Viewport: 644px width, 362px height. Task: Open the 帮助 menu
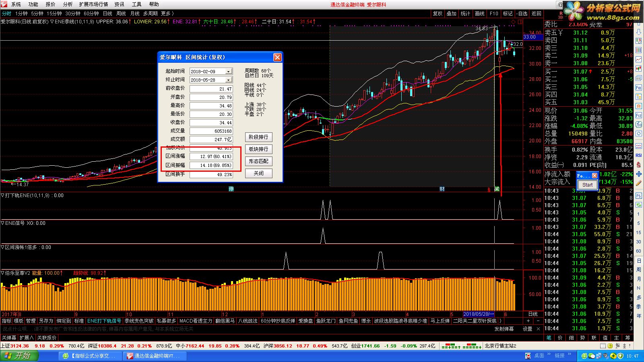(x=154, y=4)
